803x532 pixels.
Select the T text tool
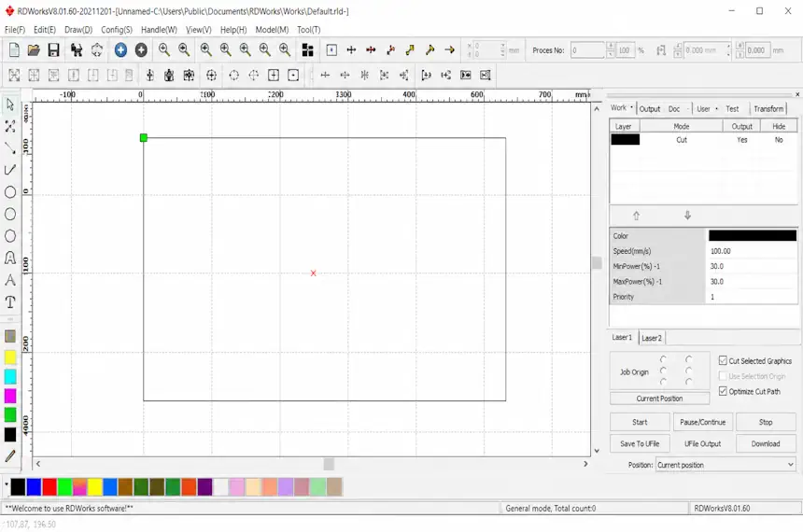coord(10,302)
